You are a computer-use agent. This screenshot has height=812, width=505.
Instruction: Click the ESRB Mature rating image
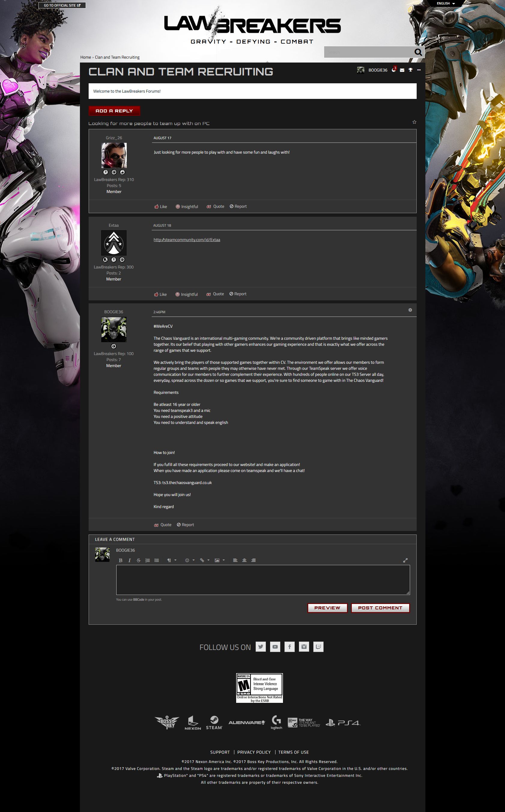260,688
